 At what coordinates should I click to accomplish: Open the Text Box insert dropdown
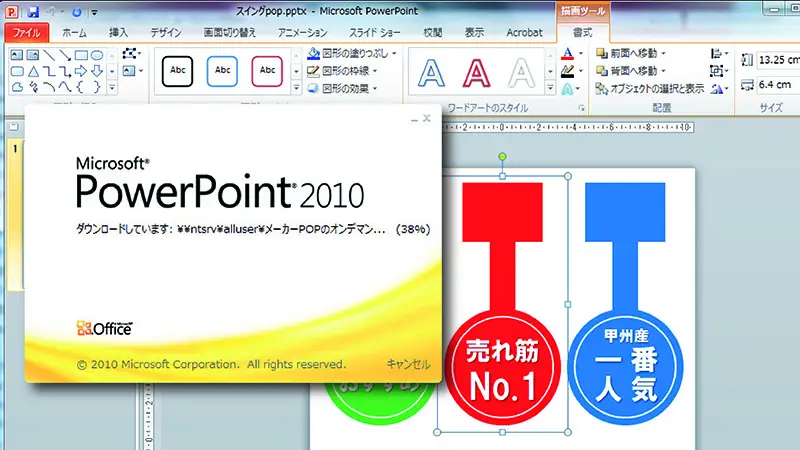coord(132,71)
